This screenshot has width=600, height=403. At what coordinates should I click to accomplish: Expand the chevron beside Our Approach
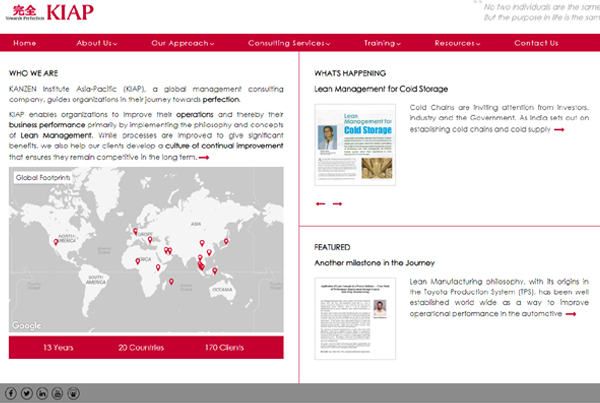[212, 44]
